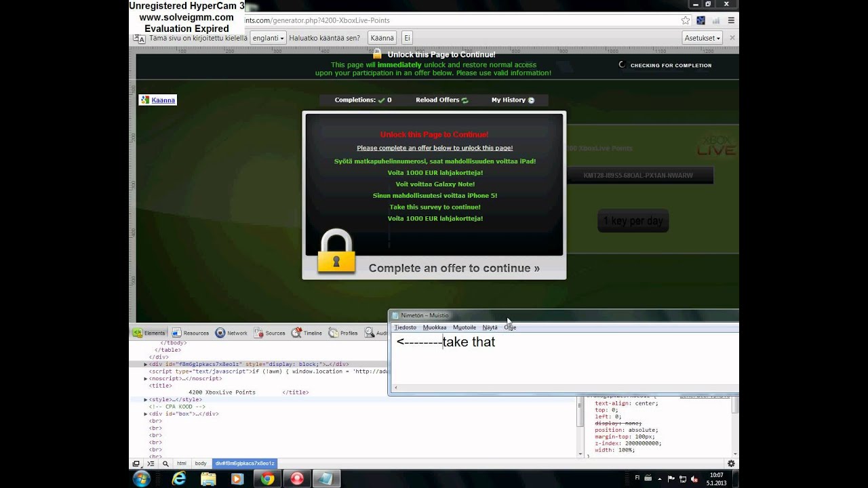
Task: Click the Completions checkmark counter
Action: (363, 100)
